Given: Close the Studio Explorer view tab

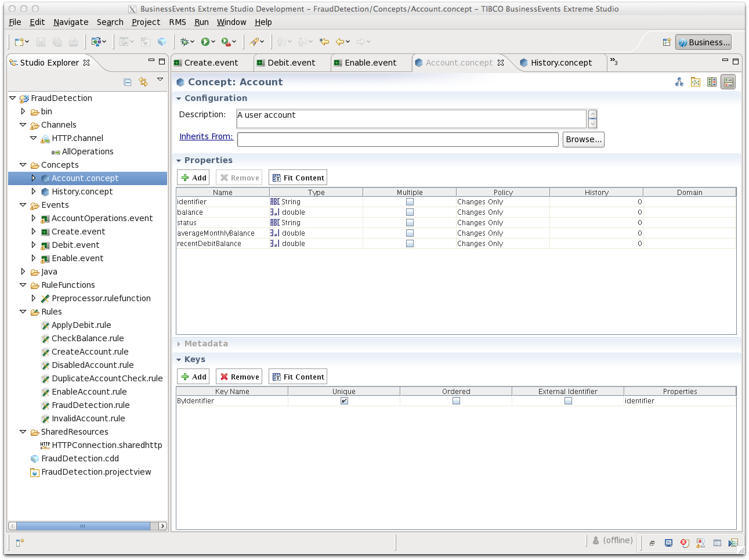Looking at the screenshot, I should click(86, 63).
